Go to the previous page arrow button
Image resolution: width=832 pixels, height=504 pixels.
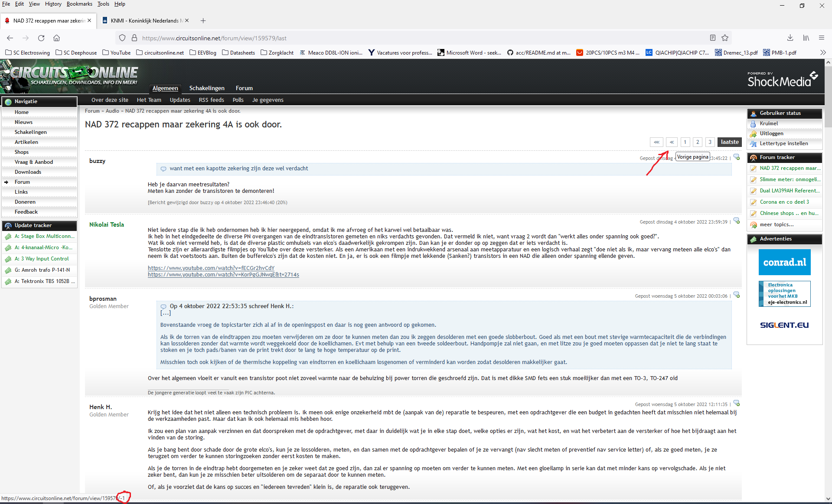pyautogui.click(x=672, y=142)
